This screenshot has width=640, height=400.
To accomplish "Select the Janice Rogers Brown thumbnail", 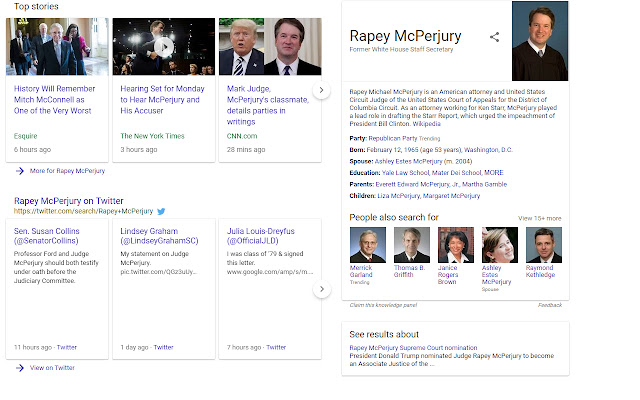I will 456,245.
